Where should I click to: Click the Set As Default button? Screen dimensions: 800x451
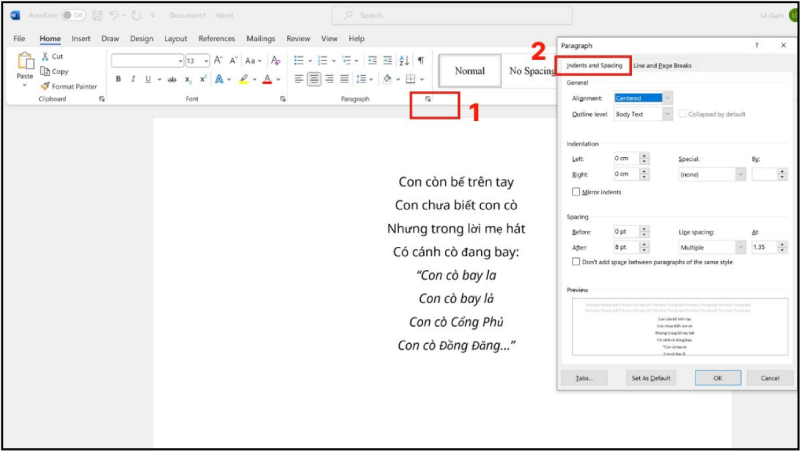[x=651, y=378]
